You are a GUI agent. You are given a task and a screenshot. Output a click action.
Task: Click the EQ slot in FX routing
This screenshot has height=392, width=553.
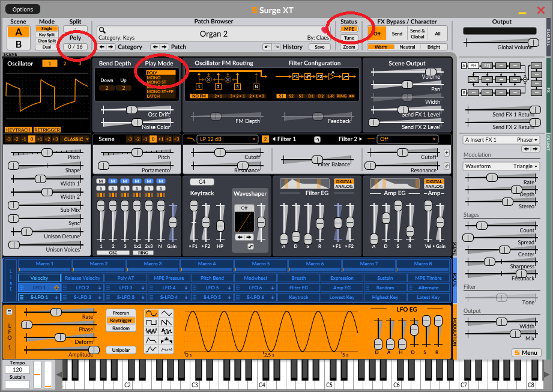coord(487,65)
